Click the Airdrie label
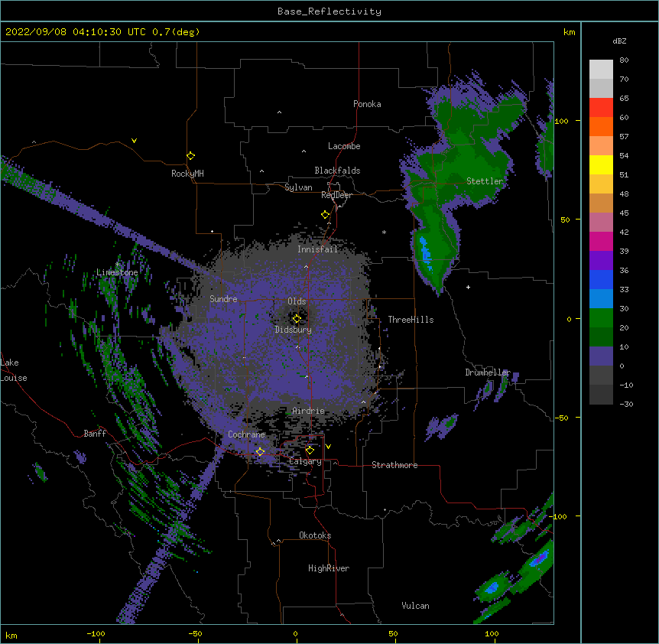Screen dimensions: 659x644 coord(308,411)
